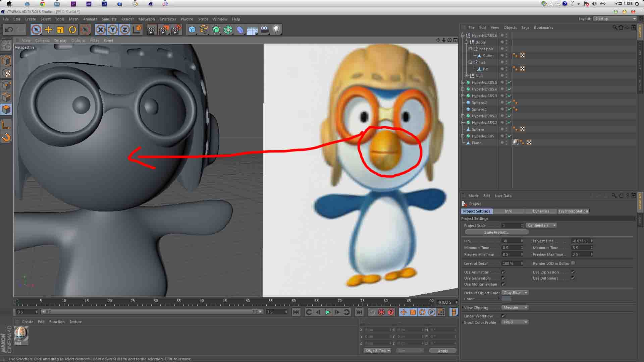The image size is (644, 362).
Task: Toggle Use Animation checkbox
Action: tap(504, 272)
